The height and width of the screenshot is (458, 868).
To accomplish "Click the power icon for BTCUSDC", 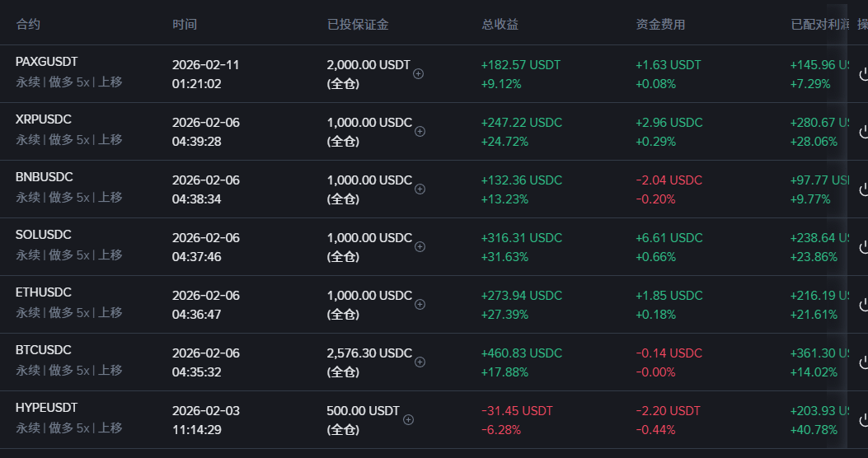I will 863,362.
